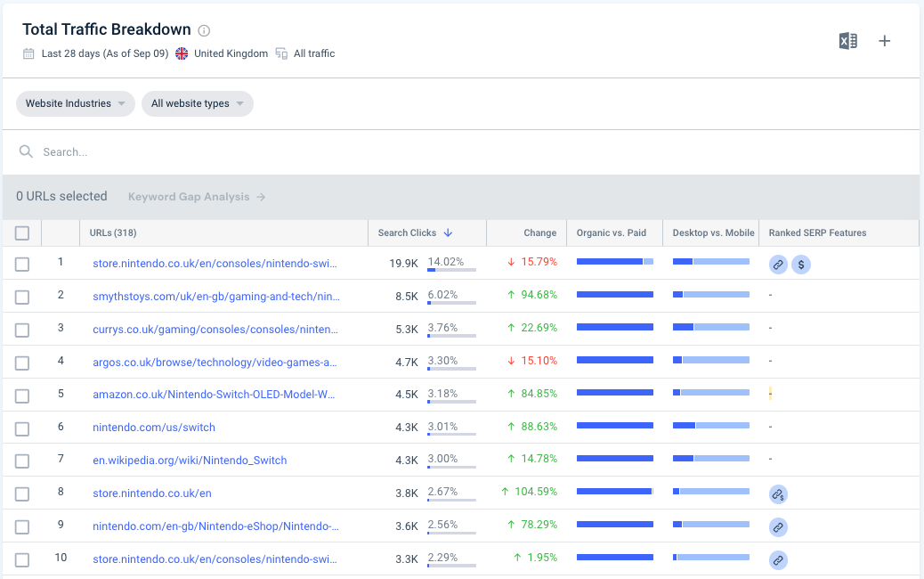The height and width of the screenshot is (579, 924).
Task: Click the United Kingdom flag icon
Action: [182, 53]
